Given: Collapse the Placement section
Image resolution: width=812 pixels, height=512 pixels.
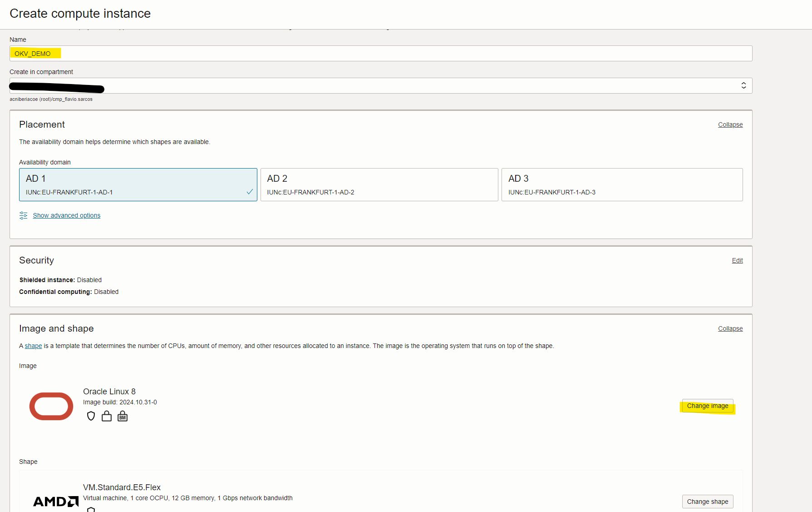Looking at the screenshot, I should [730, 124].
